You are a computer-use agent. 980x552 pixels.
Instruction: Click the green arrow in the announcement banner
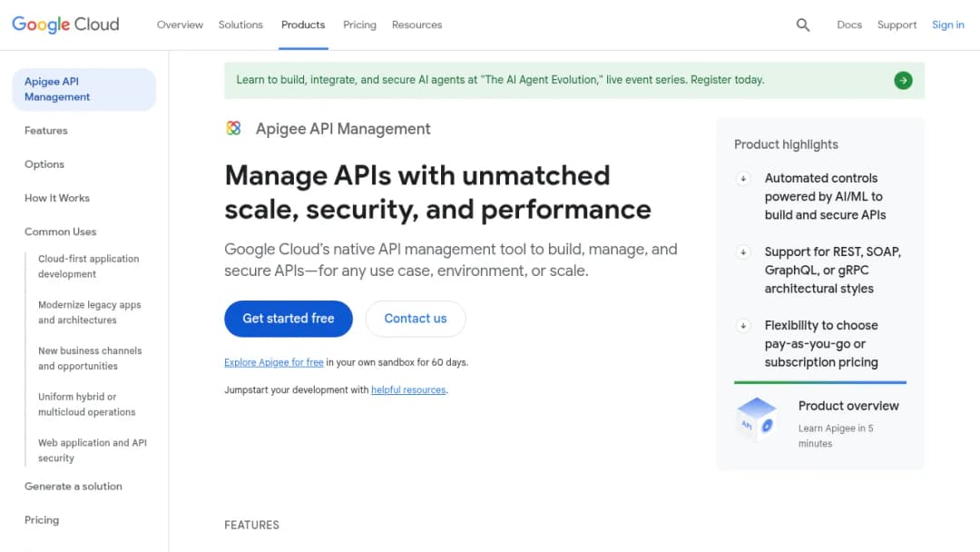[903, 80]
